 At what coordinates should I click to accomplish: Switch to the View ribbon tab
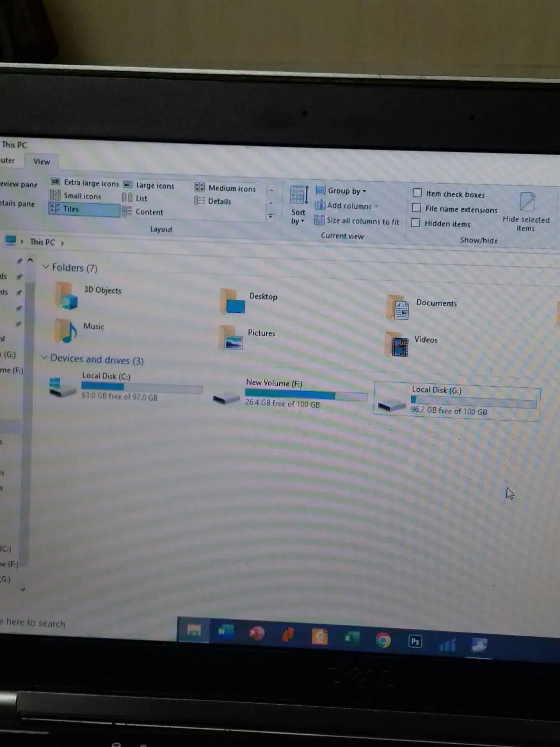coord(41,161)
